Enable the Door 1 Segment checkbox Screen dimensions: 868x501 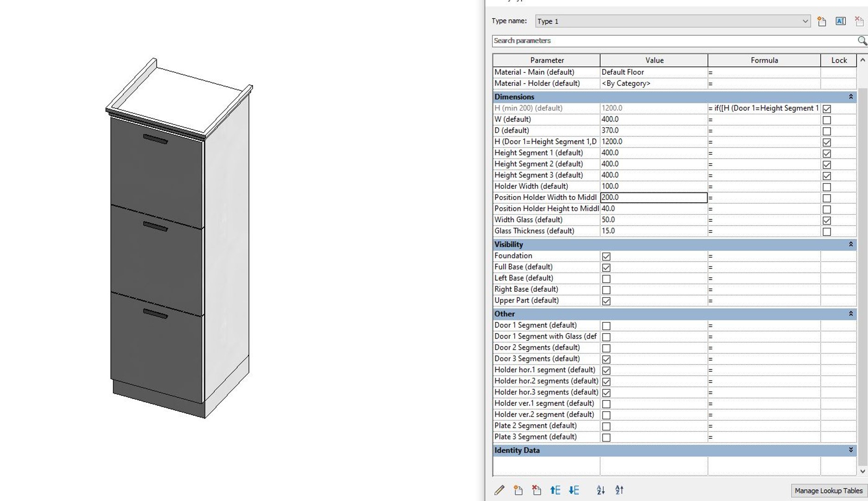[x=606, y=326]
